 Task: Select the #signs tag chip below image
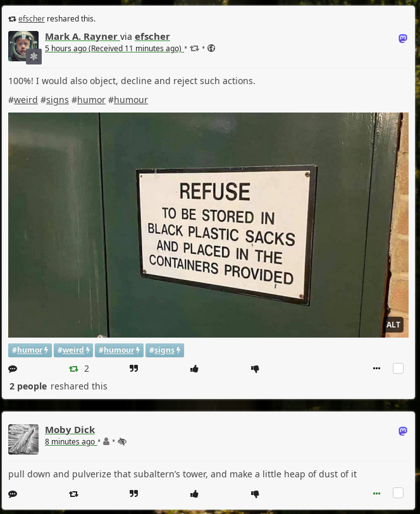pos(164,350)
